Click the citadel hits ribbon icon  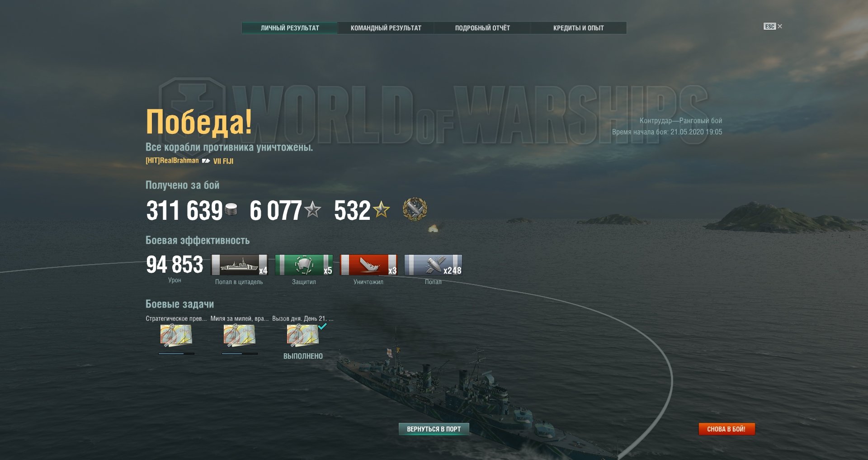(x=240, y=265)
